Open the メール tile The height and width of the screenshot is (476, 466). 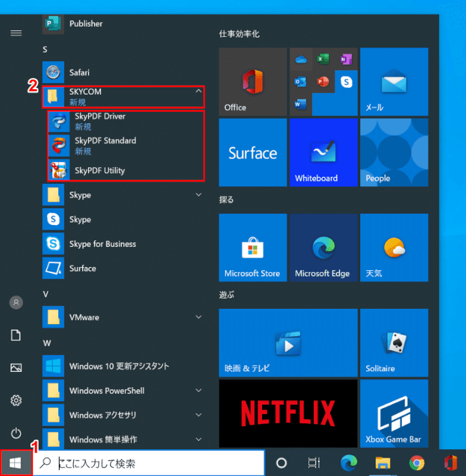click(x=394, y=82)
